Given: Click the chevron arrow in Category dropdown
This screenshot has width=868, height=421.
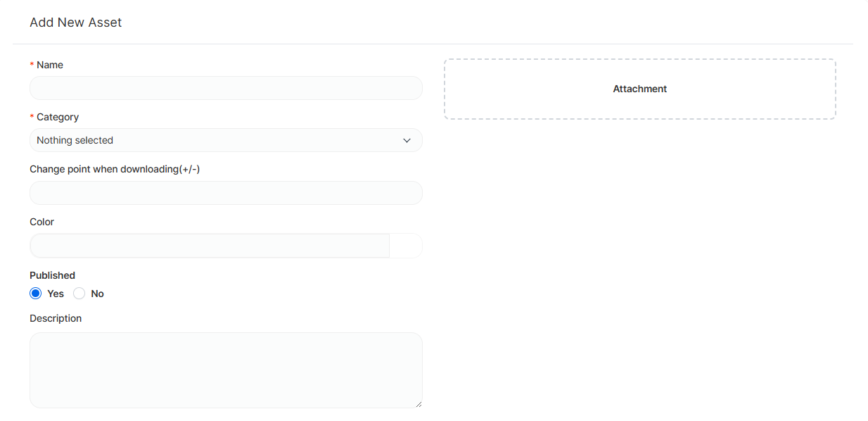Looking at the screenshot, I should point(407,140).
